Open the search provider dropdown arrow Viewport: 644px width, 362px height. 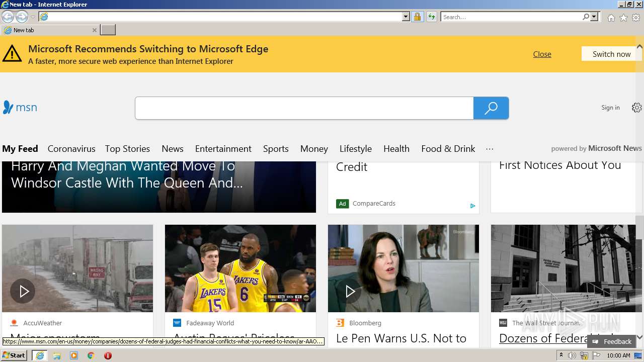[x=594, y=17]
